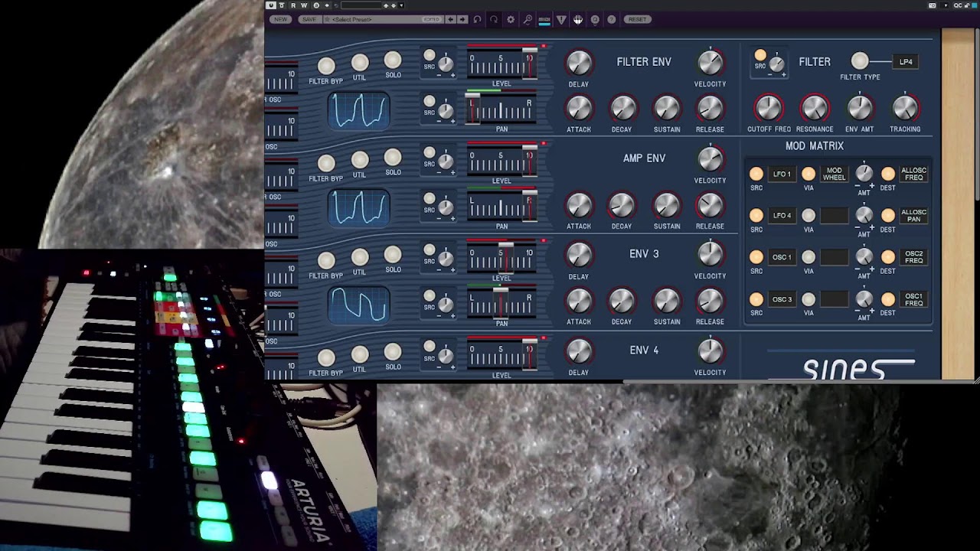Click the SAVE preset button
This screenshot has height=551, width=980.
309,19
